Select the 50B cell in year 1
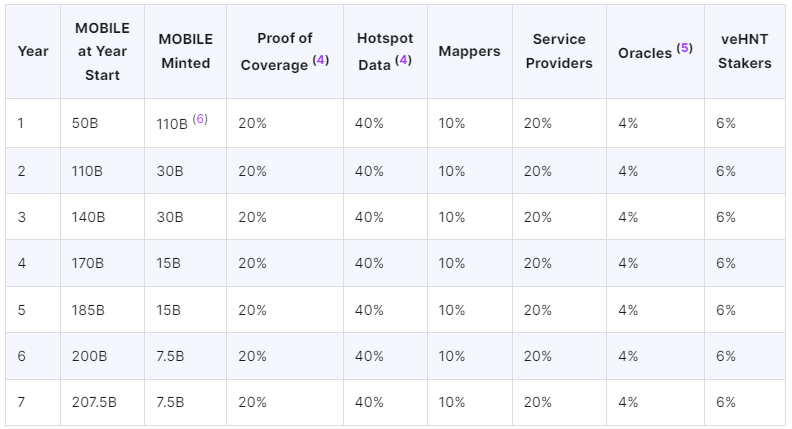Viewport: 792px width, 429px height. click(x=85, y=124)
